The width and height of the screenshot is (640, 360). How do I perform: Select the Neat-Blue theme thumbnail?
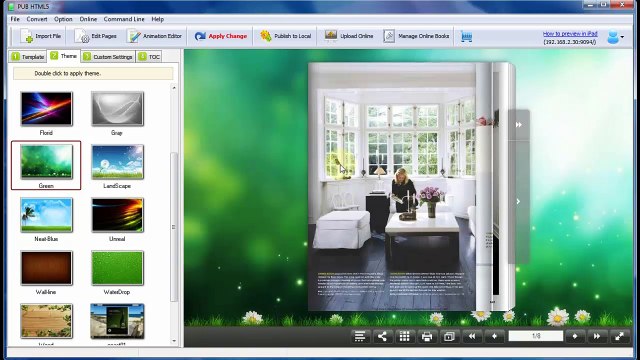click(x=46, y=215)
